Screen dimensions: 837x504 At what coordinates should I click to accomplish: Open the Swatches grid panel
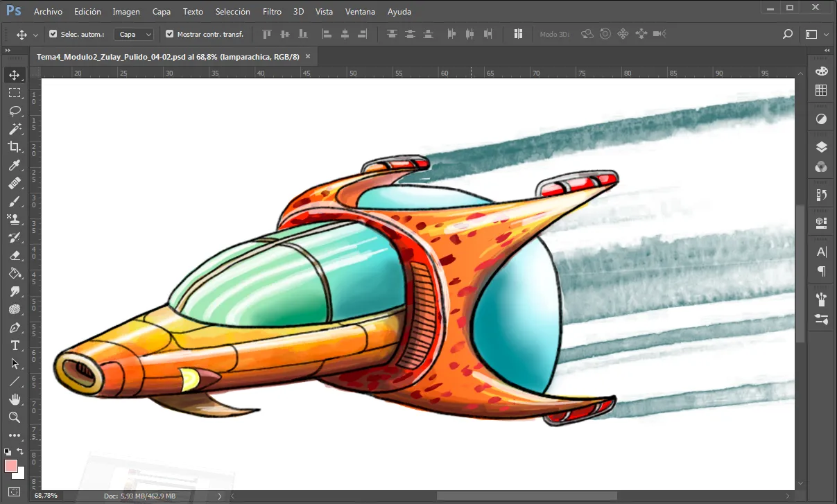click(x=821, y=90)
